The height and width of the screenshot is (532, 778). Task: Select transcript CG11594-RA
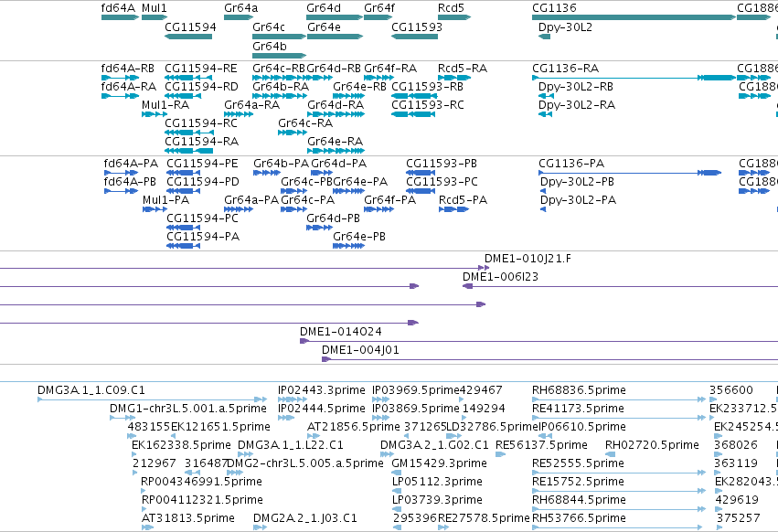(x=201, y=142)
